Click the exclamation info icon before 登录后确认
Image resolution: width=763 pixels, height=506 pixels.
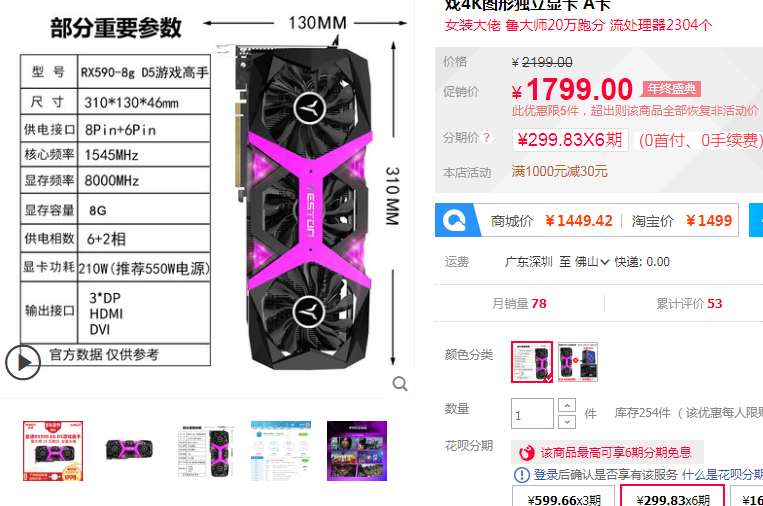click(x=522, y=474)
